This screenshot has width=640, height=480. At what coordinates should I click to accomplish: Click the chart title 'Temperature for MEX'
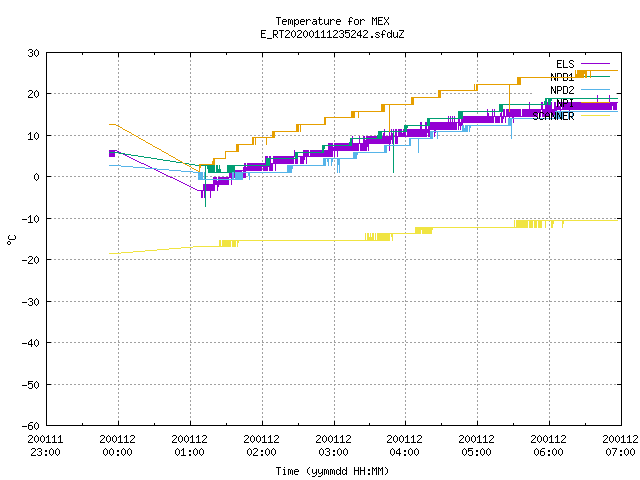(332, 21)
